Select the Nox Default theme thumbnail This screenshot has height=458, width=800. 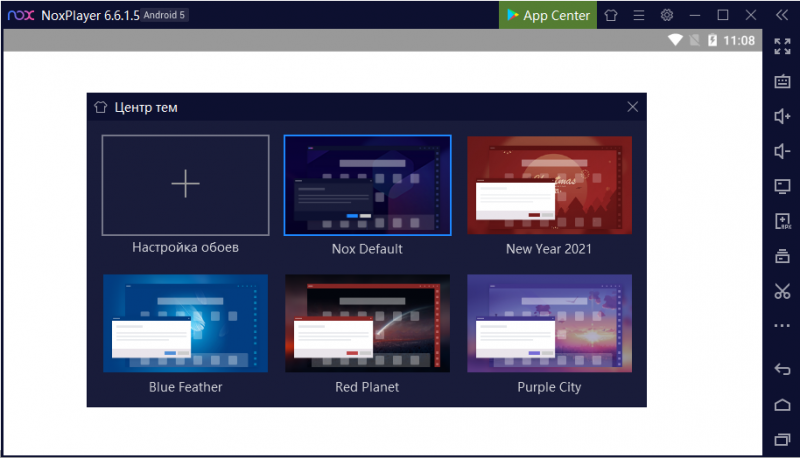pyautogui.click(x=367, y=185)
